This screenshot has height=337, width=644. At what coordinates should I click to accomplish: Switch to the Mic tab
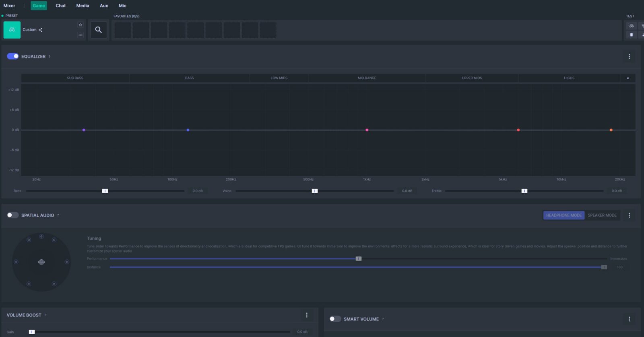pyautogui.click(x=122, y=6)
